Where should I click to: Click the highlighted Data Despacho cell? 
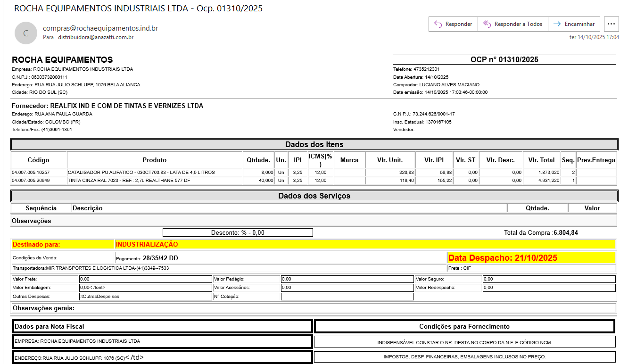(x=531, y=258)
